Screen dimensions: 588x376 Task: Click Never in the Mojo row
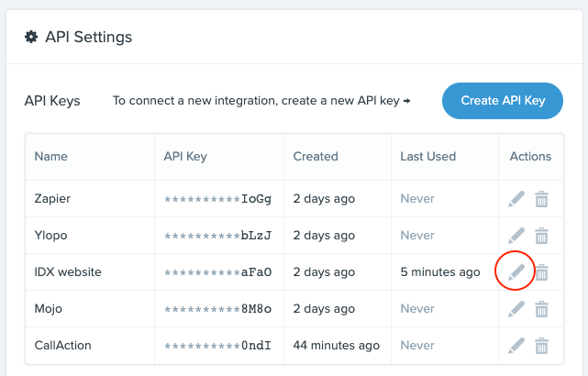pos(417,309)
